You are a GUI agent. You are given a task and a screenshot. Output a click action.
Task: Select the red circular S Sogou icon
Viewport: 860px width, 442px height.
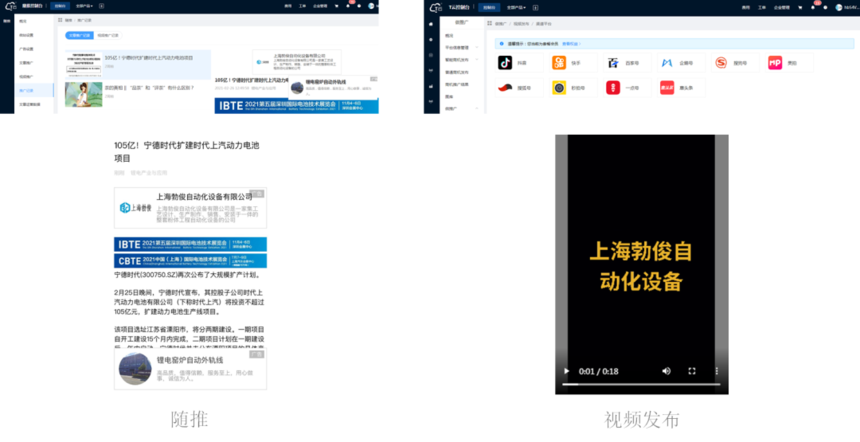(721, 63)
